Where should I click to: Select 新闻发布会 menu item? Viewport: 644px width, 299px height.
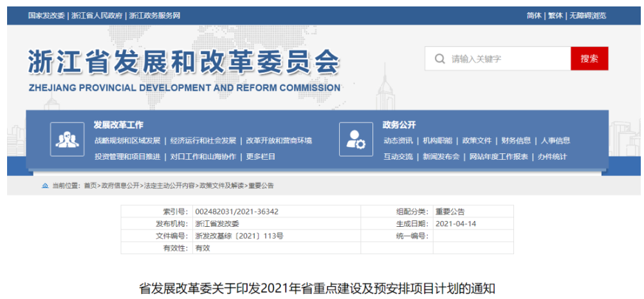point(441,157)
